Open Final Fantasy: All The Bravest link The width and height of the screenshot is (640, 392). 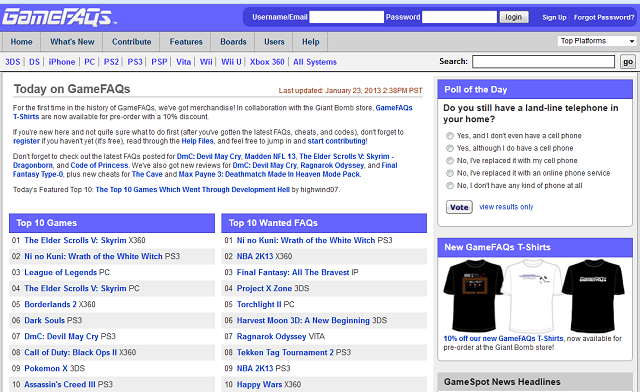[x=293, y=272]
